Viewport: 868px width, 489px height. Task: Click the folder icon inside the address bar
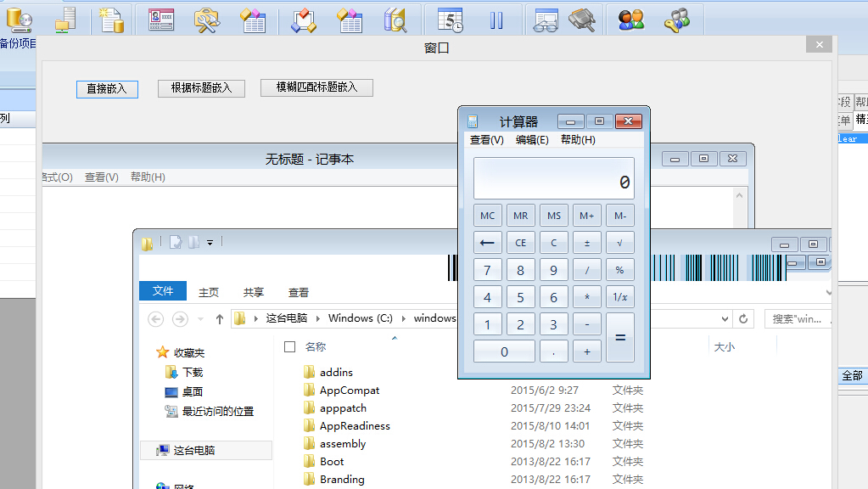(239, 318)
